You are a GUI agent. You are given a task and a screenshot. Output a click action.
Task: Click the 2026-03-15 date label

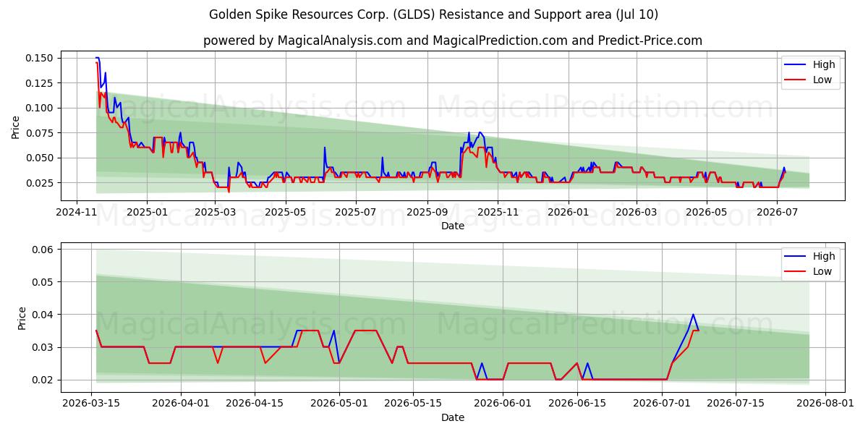[x=91, y=404]
